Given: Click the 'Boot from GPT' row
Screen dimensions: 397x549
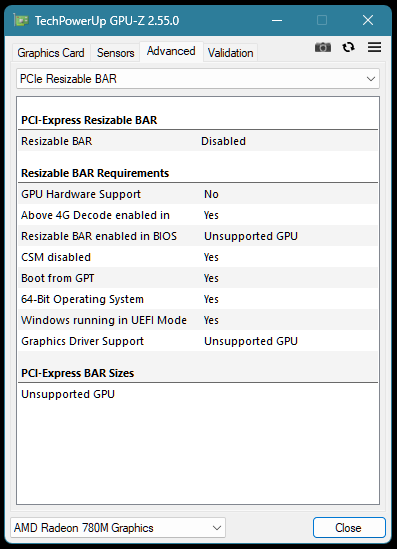Looking at the screenshot, I should (x=198, y=278).
